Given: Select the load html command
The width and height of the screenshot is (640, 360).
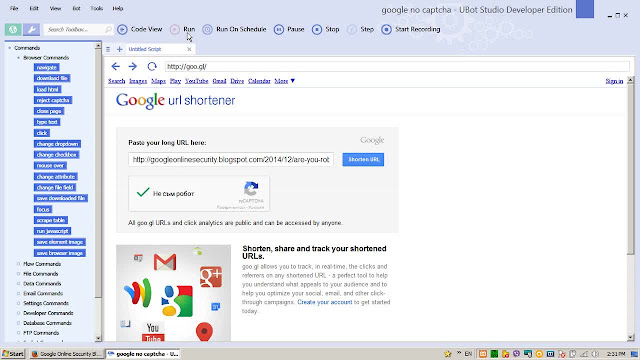Looking at the screenshot, I should (47, 89).
